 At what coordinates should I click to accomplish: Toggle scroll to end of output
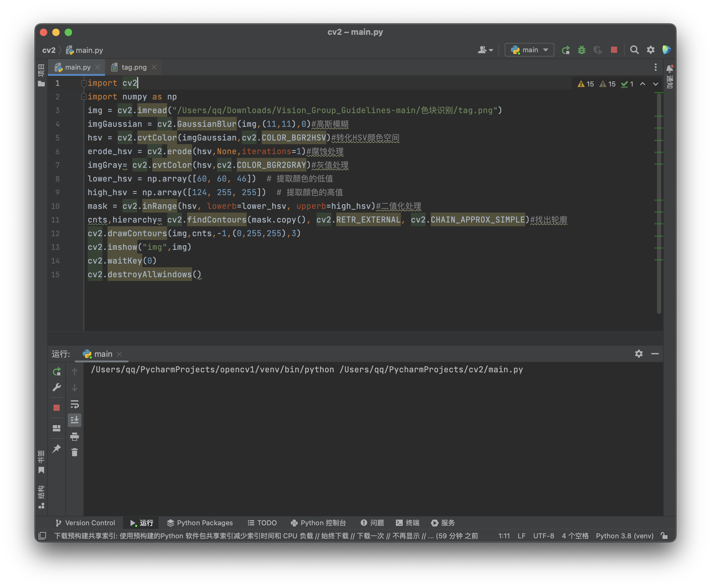tap(75, 420)
